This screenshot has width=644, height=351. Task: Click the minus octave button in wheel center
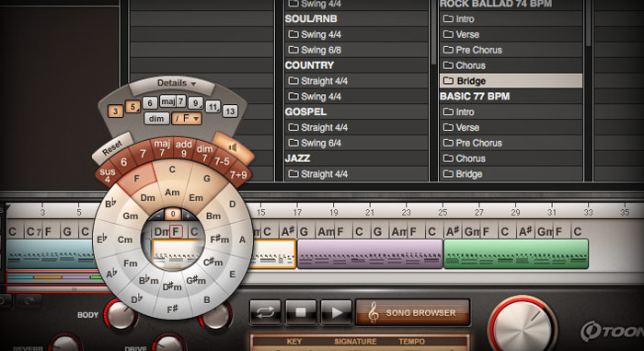pos(158,215)
